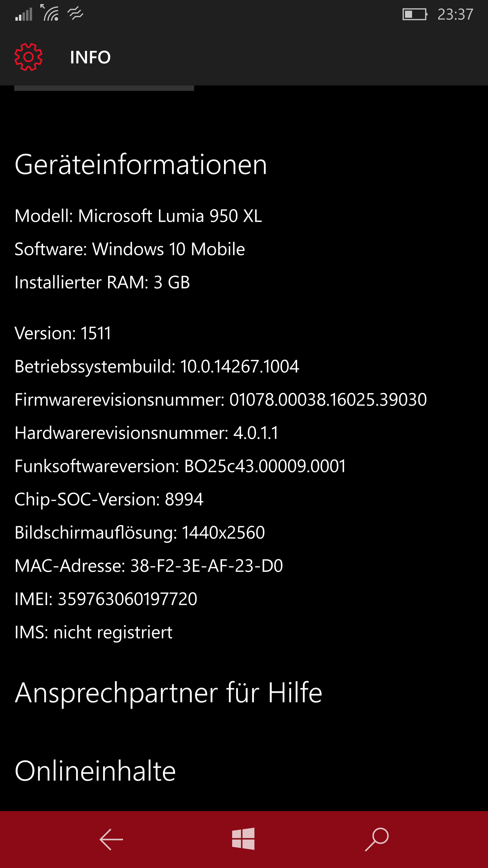Open the Ansprechpartner für Hilfe section

(168, 693)
